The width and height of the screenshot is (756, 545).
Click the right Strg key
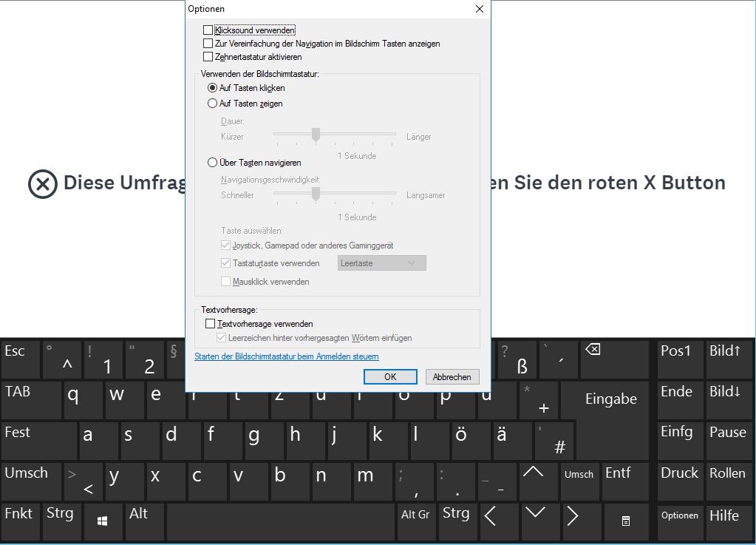coord(457,521)
